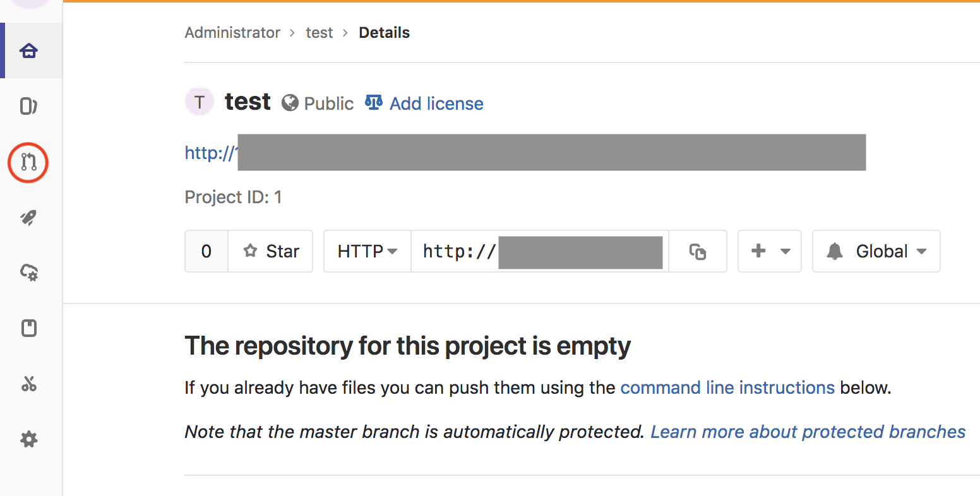Click the test breadcrumb link

coord(320,33)
